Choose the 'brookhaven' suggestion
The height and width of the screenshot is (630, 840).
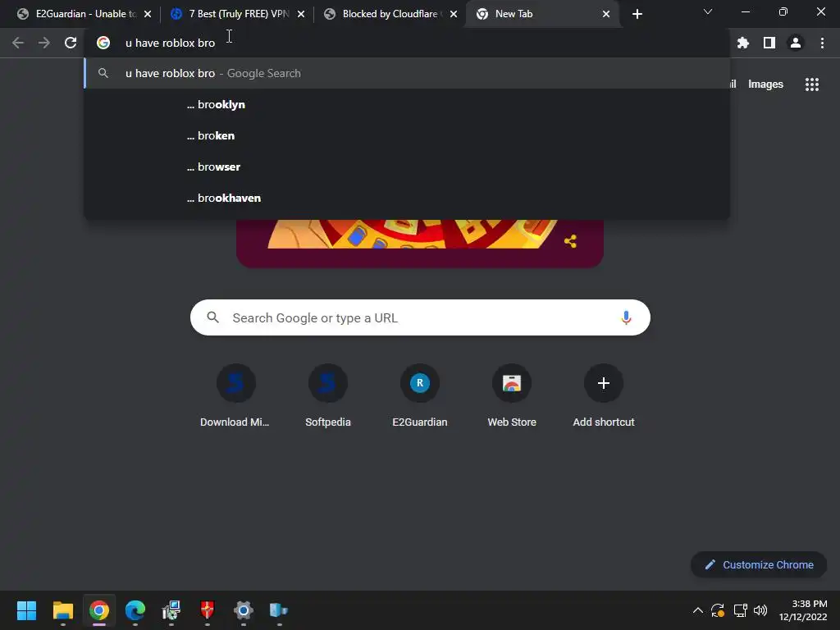point(407,198)
